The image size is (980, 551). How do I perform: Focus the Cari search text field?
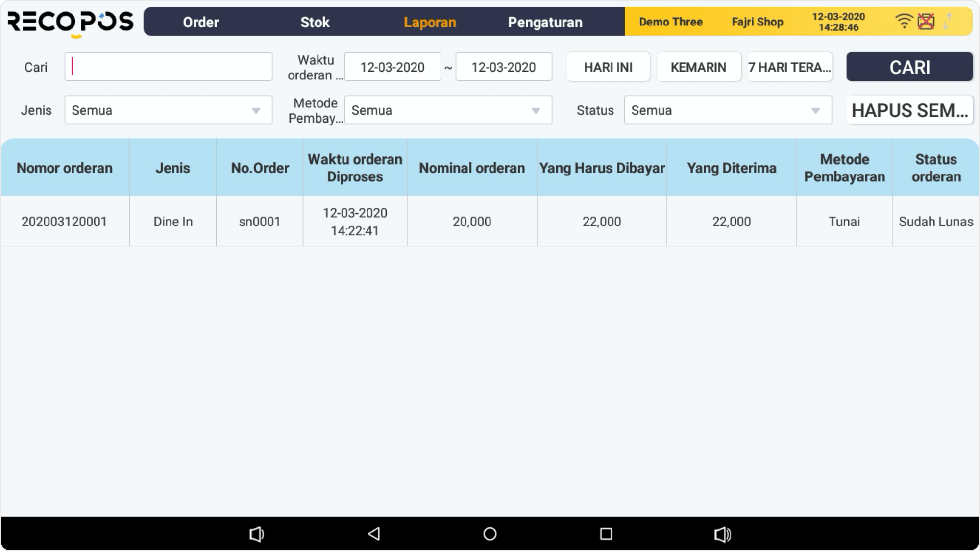click(x=168, y=67)
